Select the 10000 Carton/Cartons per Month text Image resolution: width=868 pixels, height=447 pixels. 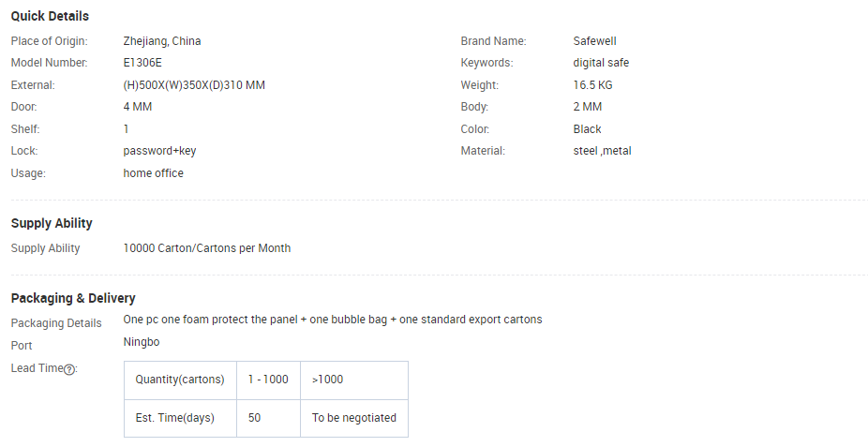tap(207, 247)
